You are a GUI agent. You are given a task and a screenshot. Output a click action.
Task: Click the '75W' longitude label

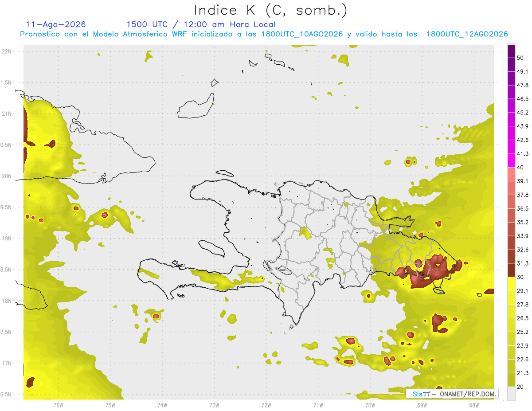pyautogui.click(x=110, y=405)
